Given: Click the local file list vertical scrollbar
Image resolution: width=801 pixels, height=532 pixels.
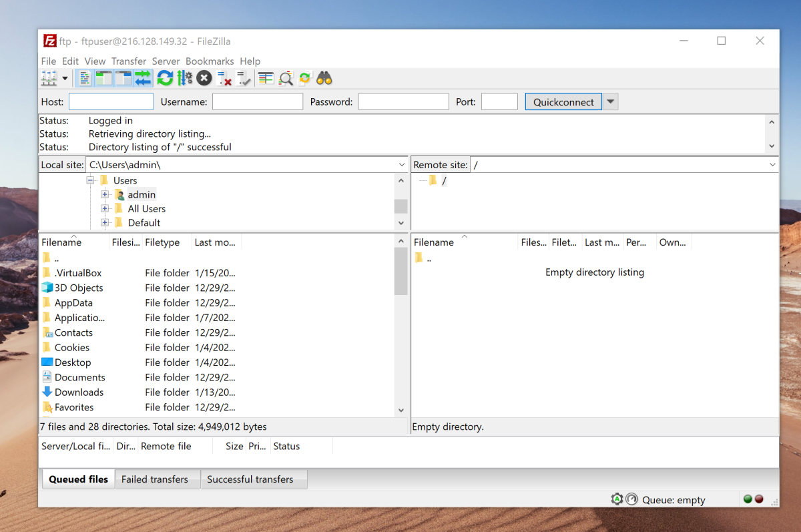Looking at the screenshot, I should pos(401,326).
